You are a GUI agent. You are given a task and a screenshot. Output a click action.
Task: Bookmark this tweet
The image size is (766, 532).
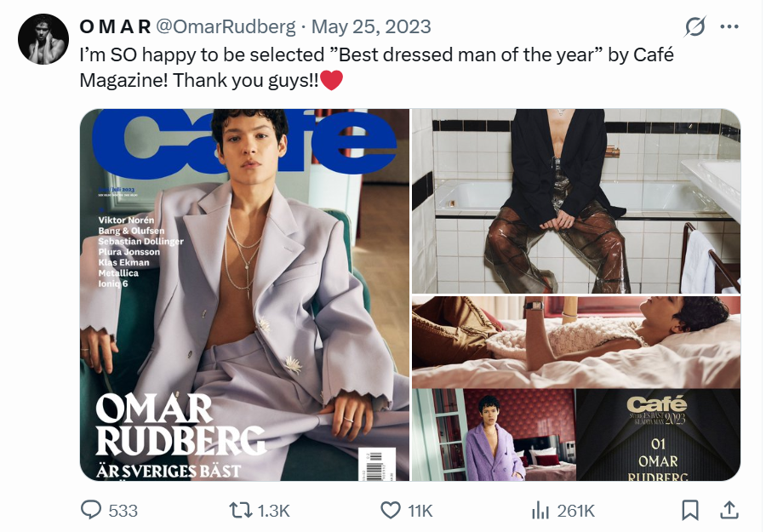[x=690, y=510]
